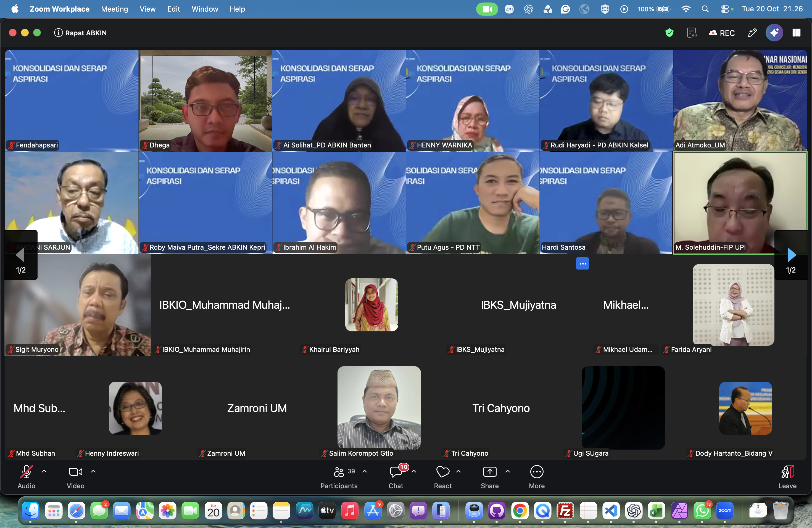
Task: Change the gallery view layout icon
Action: pos(796,33)
